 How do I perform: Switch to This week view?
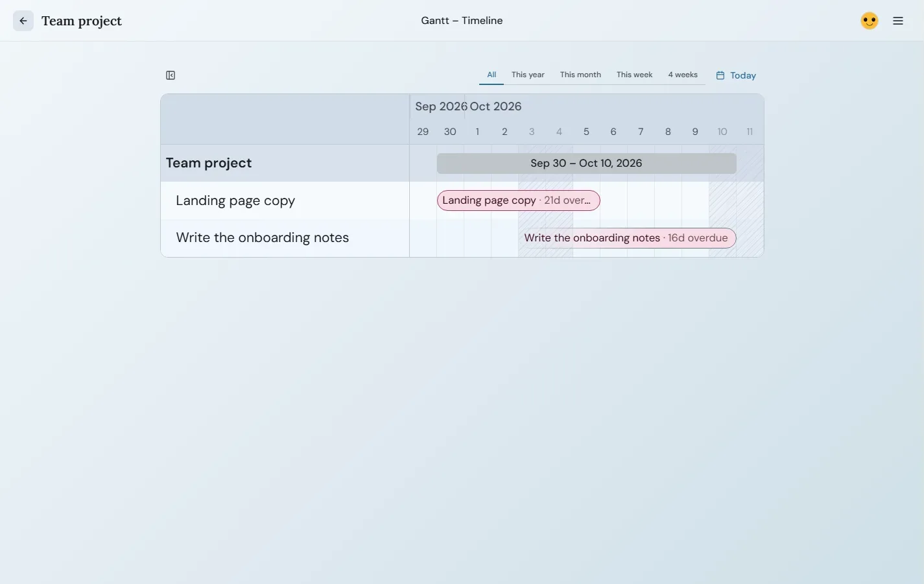634,75
